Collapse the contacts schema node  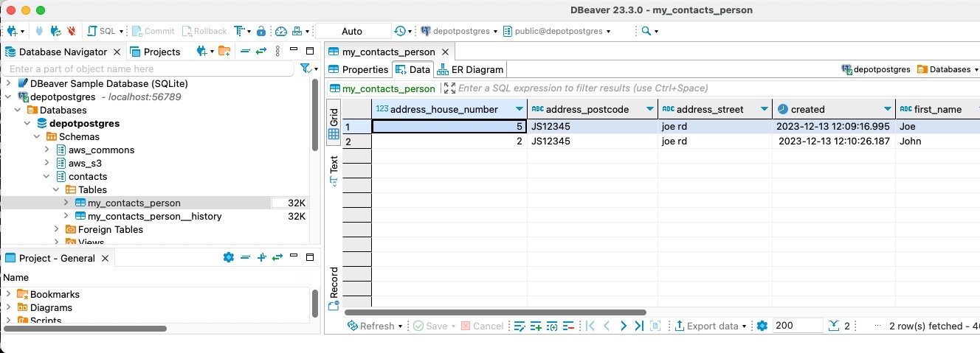coord(46,177)
